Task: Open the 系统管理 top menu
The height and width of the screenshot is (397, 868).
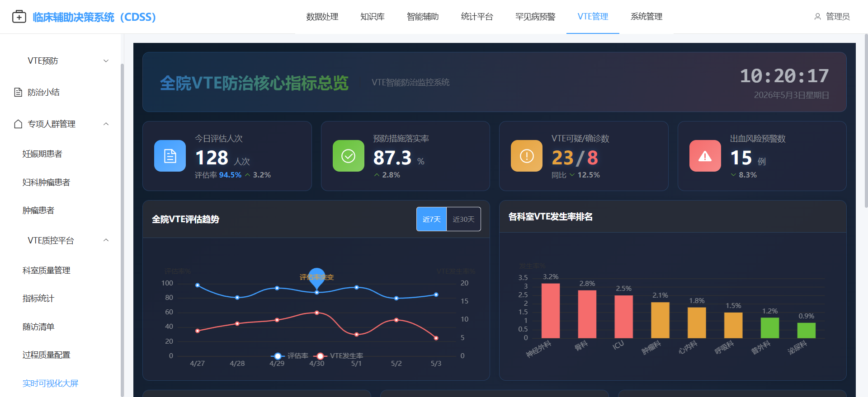Action: click(x=646, y=17)
